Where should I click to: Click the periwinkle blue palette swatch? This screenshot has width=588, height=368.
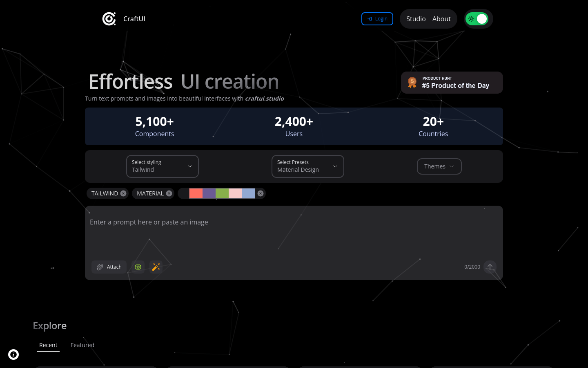point(248,193)
